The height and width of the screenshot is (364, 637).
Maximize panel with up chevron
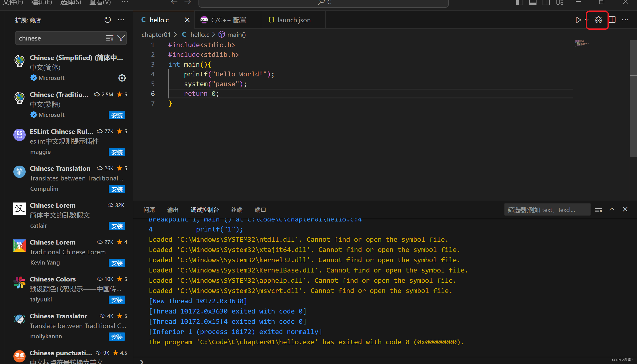pyautogui.click(x=612, y=209)
